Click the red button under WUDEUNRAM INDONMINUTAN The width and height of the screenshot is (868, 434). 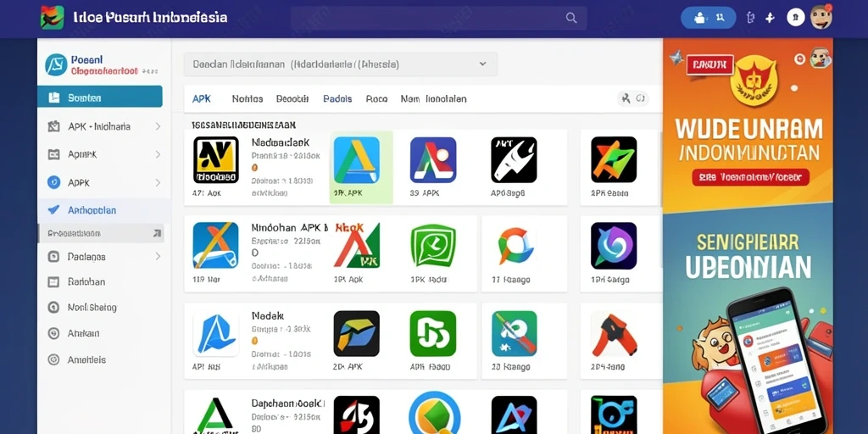[x=750, y=177]
